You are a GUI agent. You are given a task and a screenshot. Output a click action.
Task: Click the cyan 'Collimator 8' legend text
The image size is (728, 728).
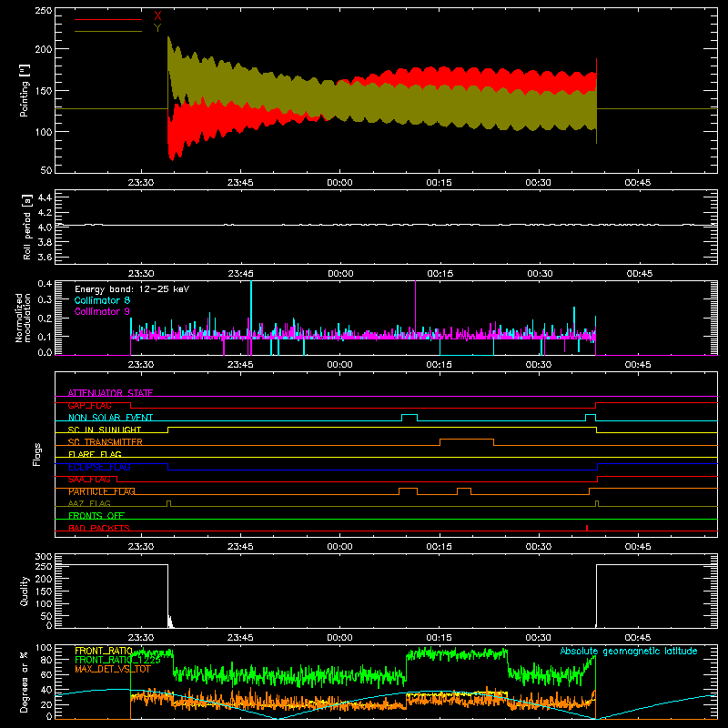[102, 300]
